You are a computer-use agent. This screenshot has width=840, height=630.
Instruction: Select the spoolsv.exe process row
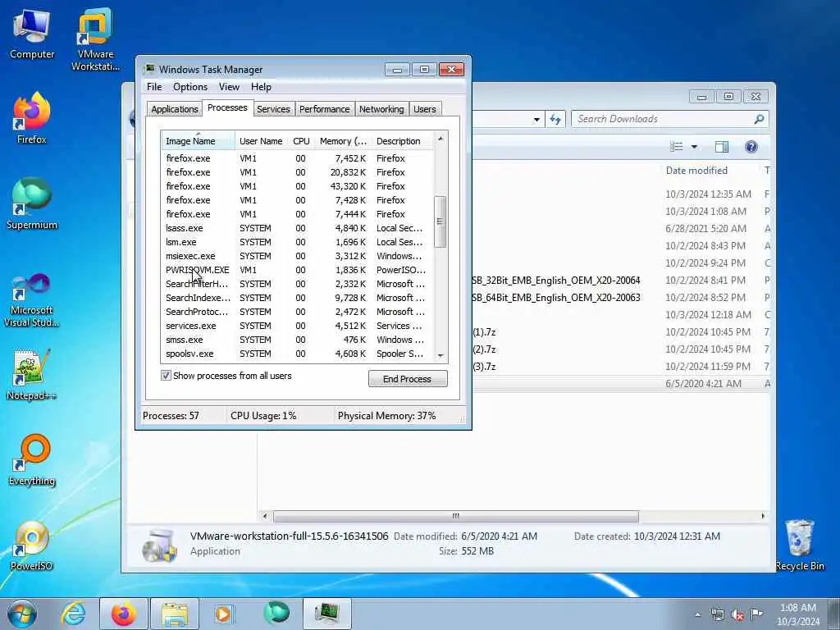(x=297, y=354)
